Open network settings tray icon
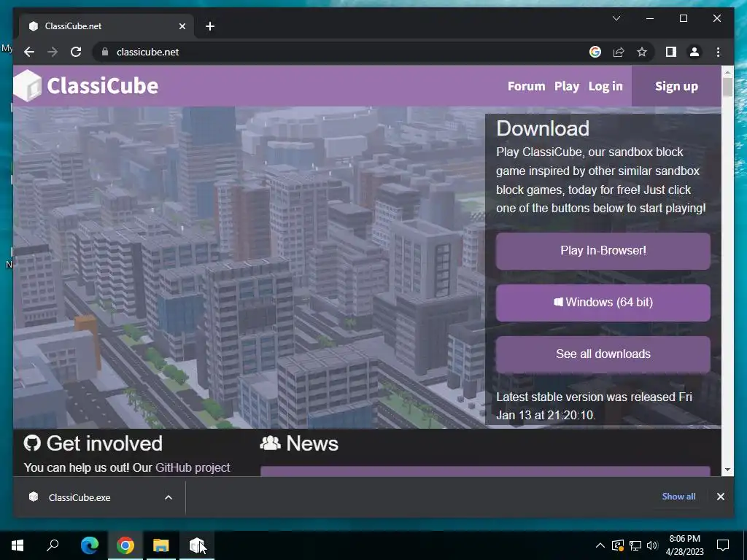The height and width of the screenshot is (560, 747). point(635,545)
